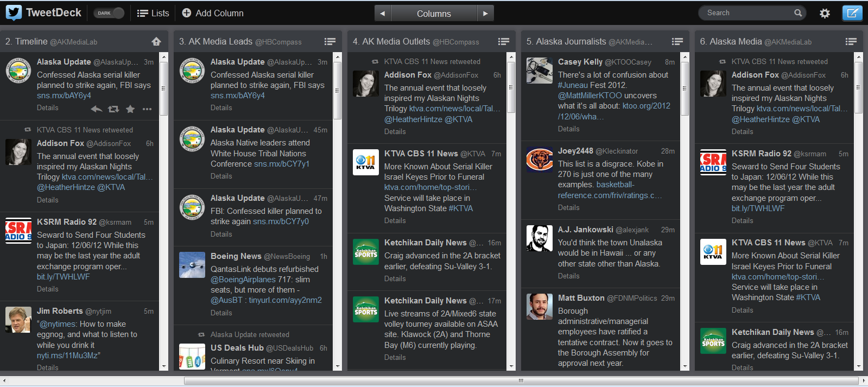Click the @MattMillerKTOO mention
Image resolution: width=868 pixels, height=387 pixels.
click(590, 96)
